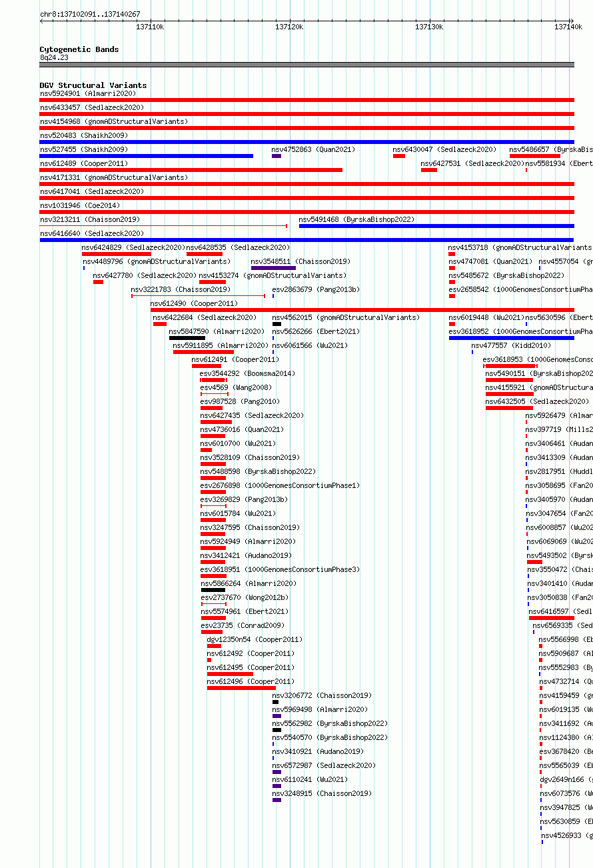Click the 137130k ruler position label

(429, 27)
